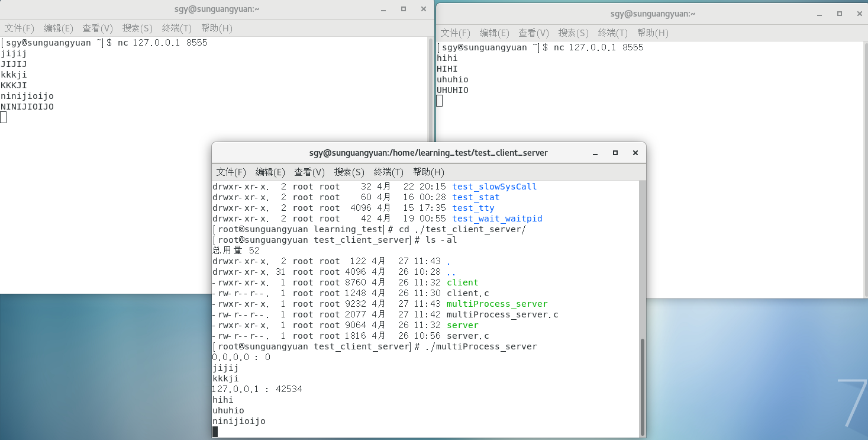Click green client executable in listing
Viewport: 868px width, 440px height.
462,282
